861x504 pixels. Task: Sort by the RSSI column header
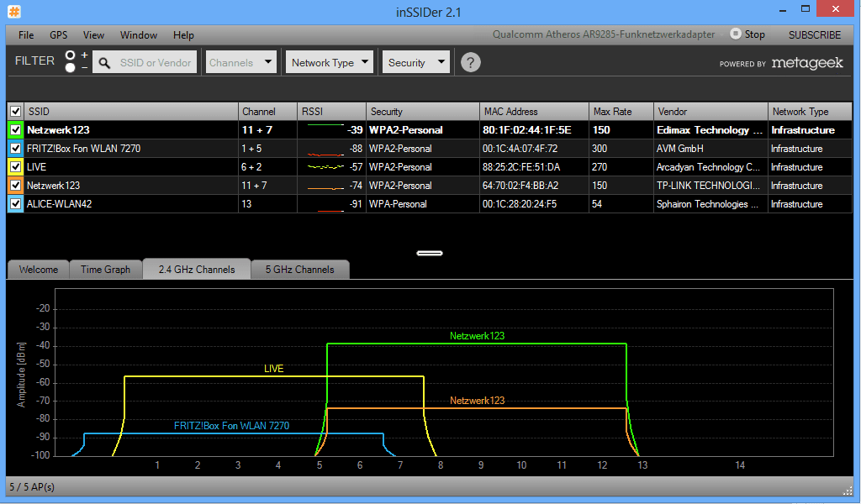[x=331, y=112]
